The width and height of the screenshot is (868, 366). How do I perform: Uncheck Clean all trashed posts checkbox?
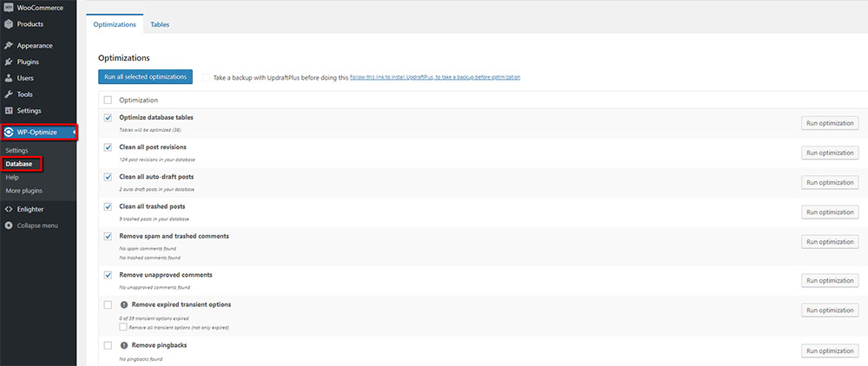[x=108, y=206]
